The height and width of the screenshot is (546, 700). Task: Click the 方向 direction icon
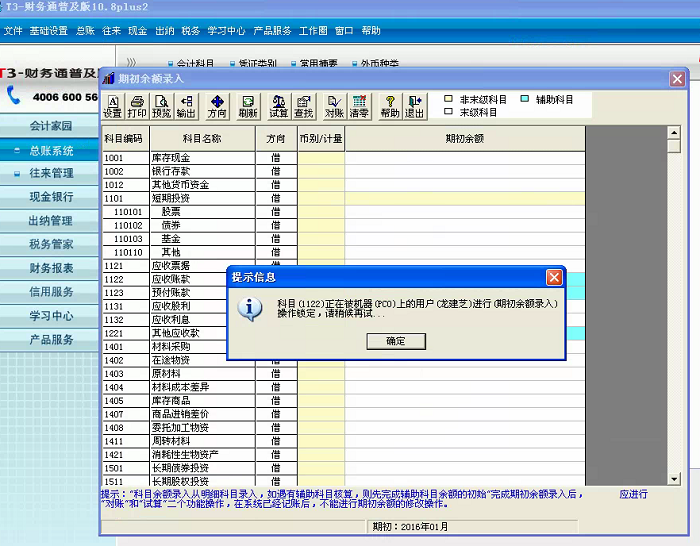tap(217, 107)
